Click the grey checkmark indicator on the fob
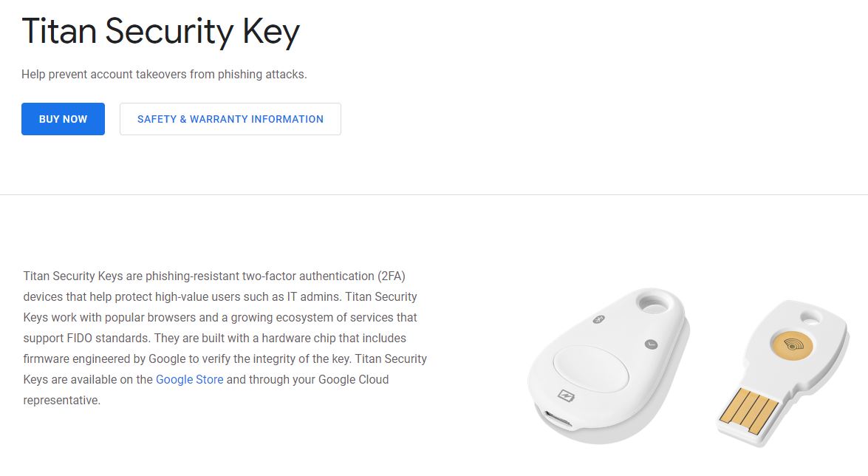The image size is (868, 476). pyautogui.click(x=650, y=344)
